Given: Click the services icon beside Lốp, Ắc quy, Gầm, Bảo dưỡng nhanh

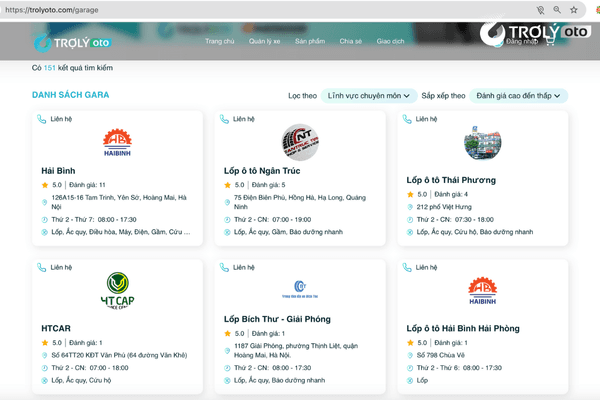Looking at the screenshot, I should pos(227,232).
